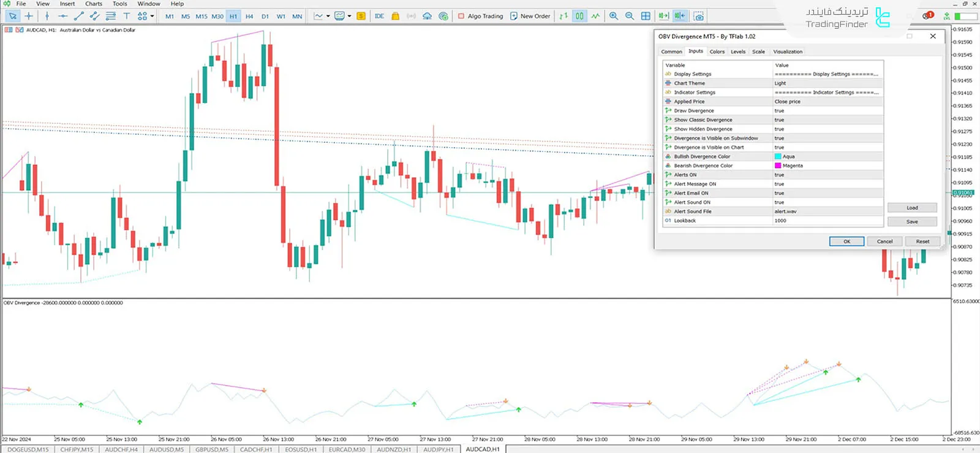Zoom out of the chart
980x453 pixels.
(x=629, y=17)
